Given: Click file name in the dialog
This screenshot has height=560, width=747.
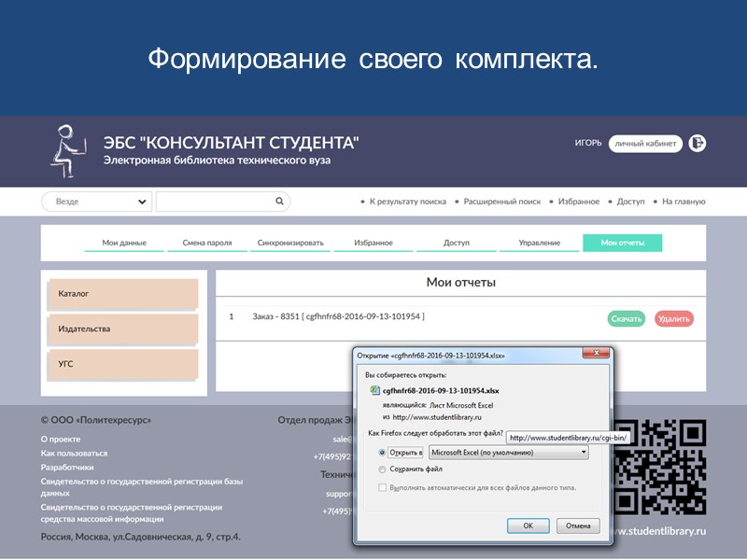Looking at the screenshot, I should tap(441, 391).
